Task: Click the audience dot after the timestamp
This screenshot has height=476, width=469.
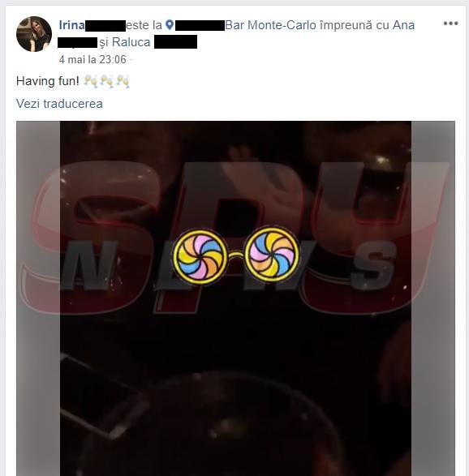Action: (x=131, y=60)
